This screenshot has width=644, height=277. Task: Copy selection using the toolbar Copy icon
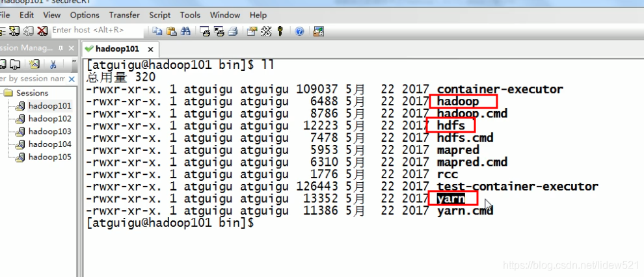[x=157, y=31]
